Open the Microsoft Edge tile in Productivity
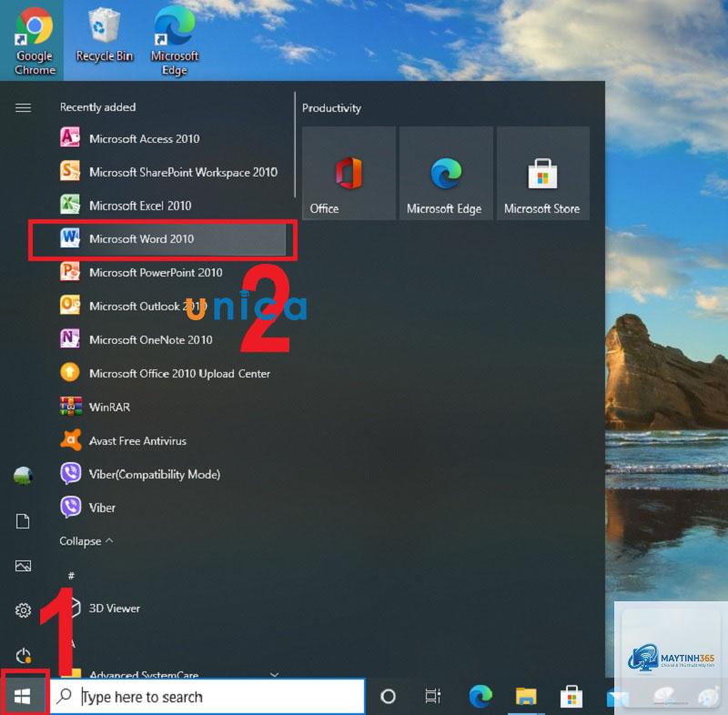 [x=446, y=173]
